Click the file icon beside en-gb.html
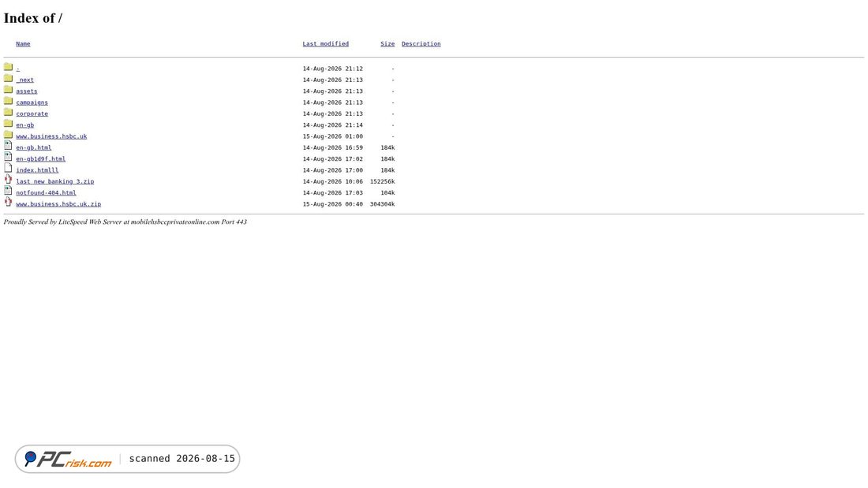The image size is (868, 488). coord(8,146)
